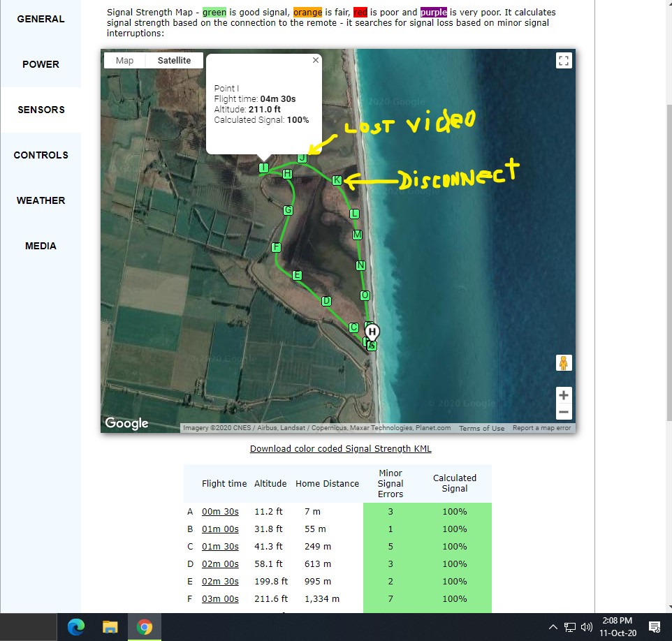Select waypoint marker K on map
Viewport: 672px width, 641px height.
pos(337,180)
